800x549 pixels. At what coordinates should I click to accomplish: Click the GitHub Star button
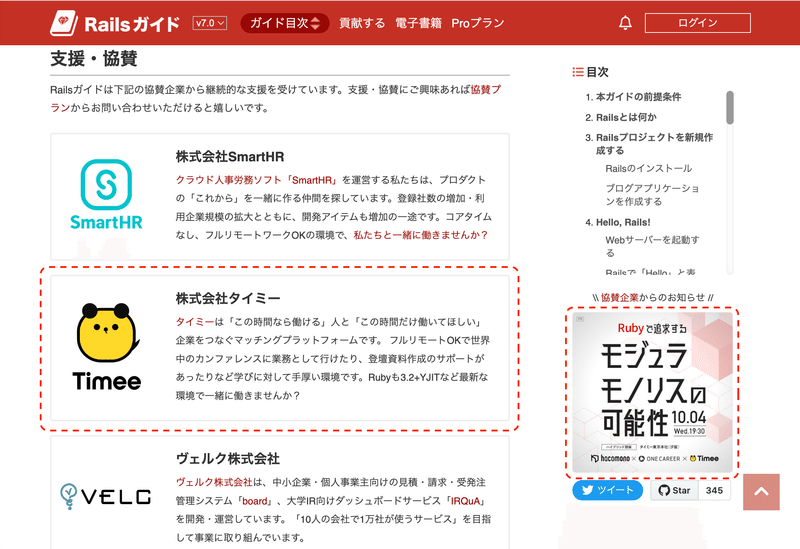point(674,490)
